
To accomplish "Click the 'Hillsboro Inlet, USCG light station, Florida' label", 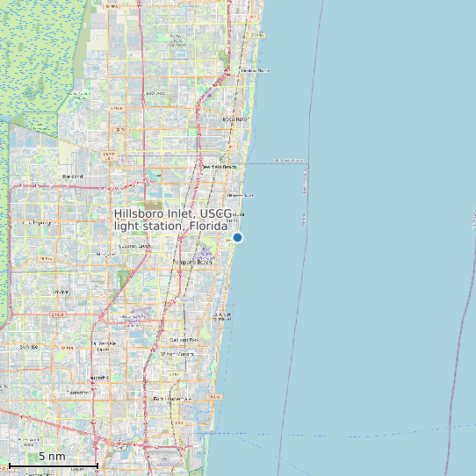I will point(173,220).
